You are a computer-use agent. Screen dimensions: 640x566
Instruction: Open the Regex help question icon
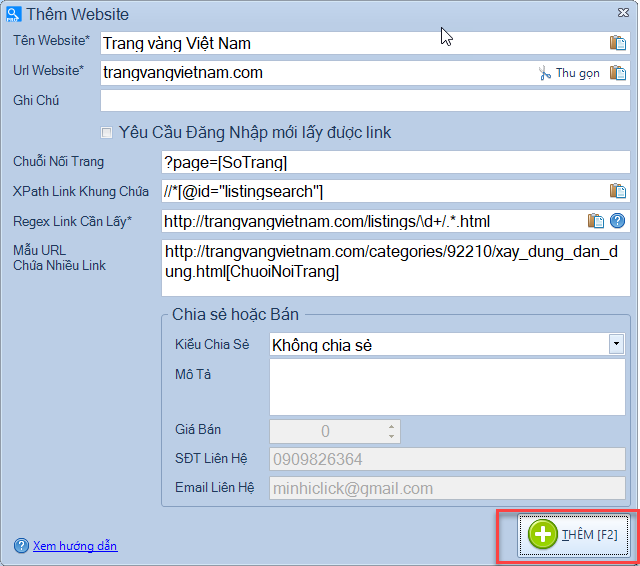[617, 221]
